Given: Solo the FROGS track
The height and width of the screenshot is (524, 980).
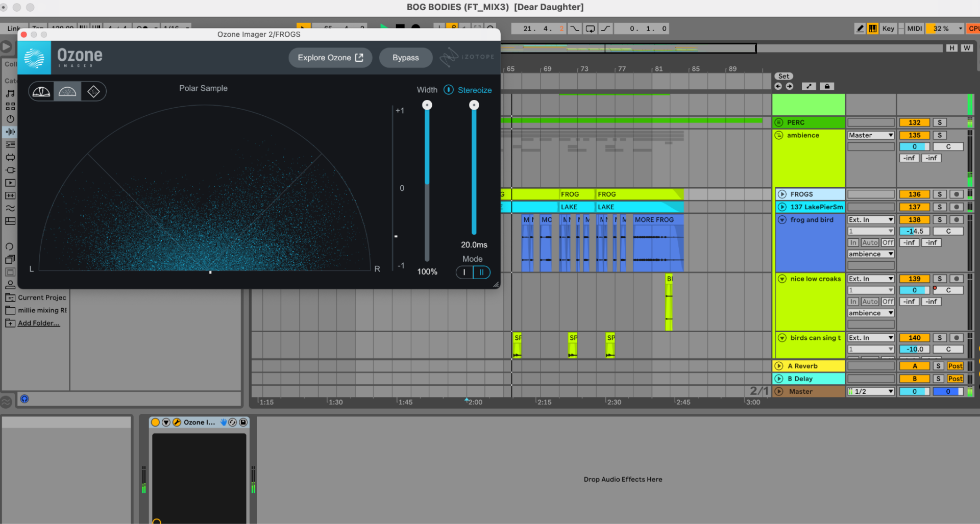Looking at the screenshot, I should click(x=939, y=194).
